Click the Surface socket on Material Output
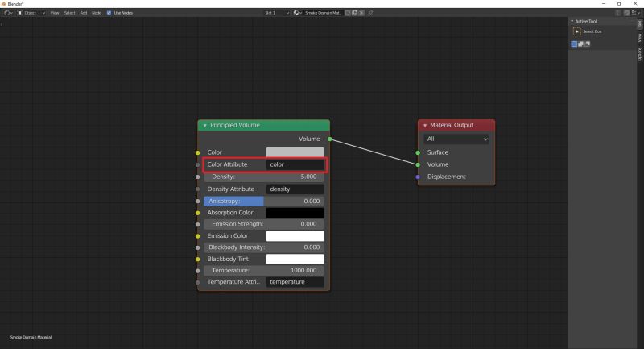Screen dimensions: 644x349 coord(418,152)
